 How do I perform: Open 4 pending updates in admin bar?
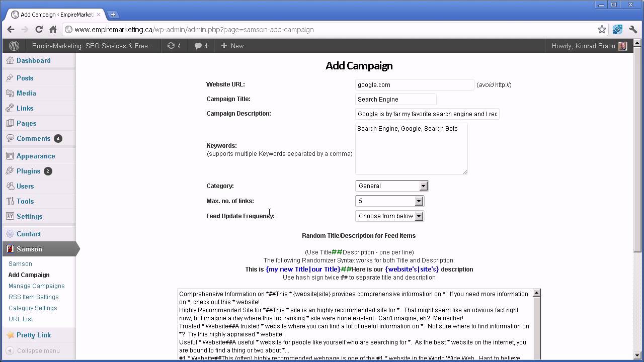point(174,46)
